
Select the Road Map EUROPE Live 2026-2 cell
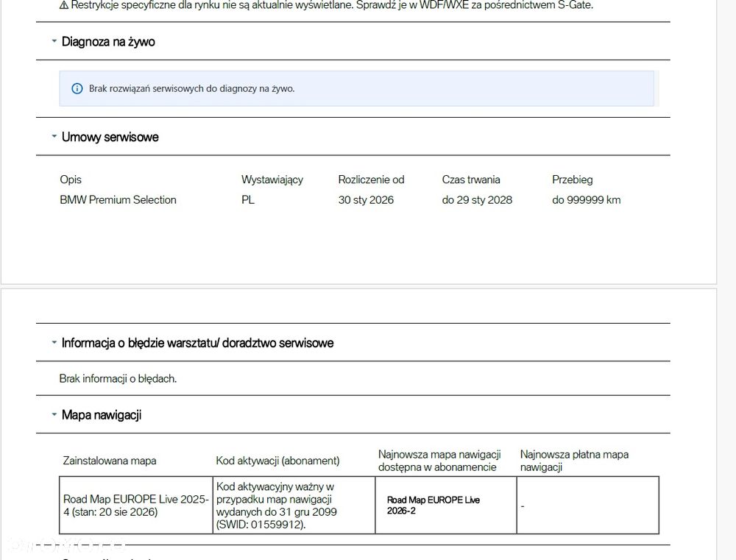pos(446,506)
